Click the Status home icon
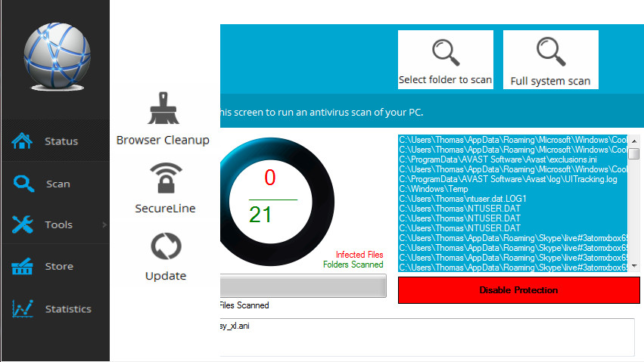The width and height of the screenshot is (644, 362). [22, 141]
